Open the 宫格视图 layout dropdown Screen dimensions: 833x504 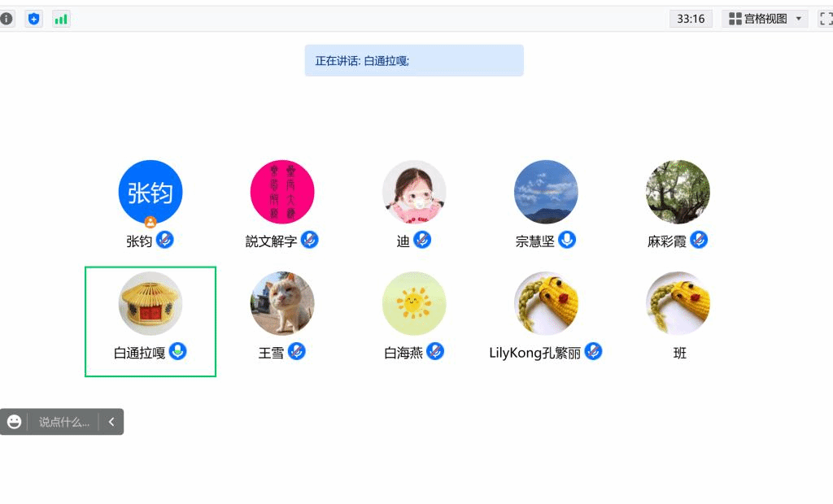765,19
